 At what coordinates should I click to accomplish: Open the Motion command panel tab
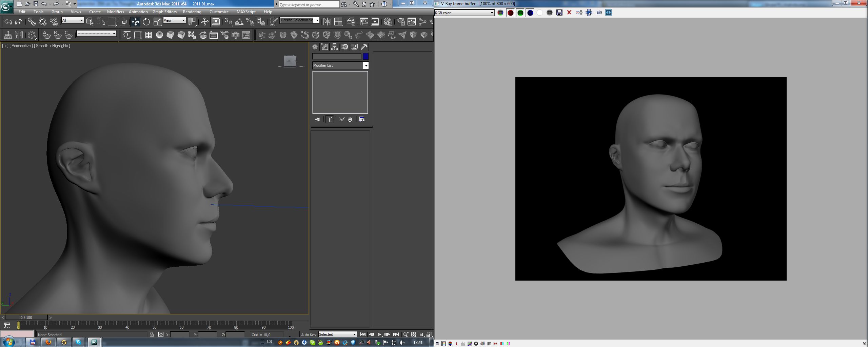click(x=344, y=47)
